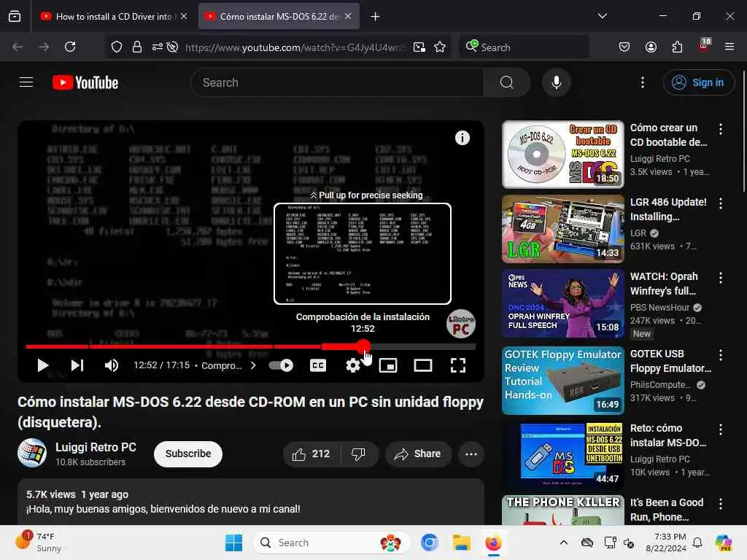This screenshot has height=560, width=747.
Task: Open Firefox application menu
Action: click(x=729, y=47)
